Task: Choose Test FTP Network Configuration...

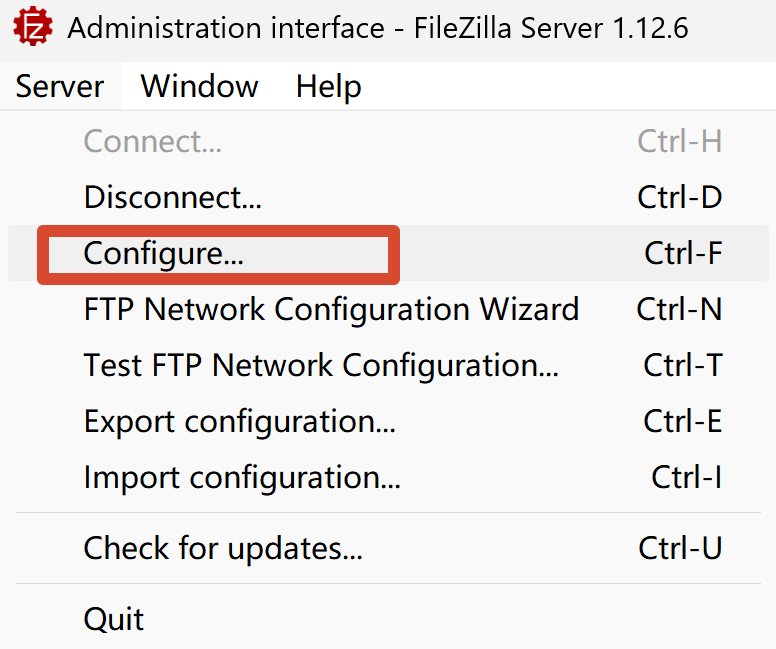Action: [388, 365]
